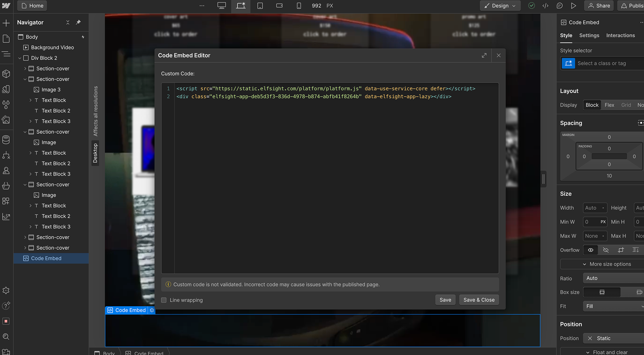This screenshot has height=355, width=644.
Task: Open the export code icon
Action: (x=545, y=6)
